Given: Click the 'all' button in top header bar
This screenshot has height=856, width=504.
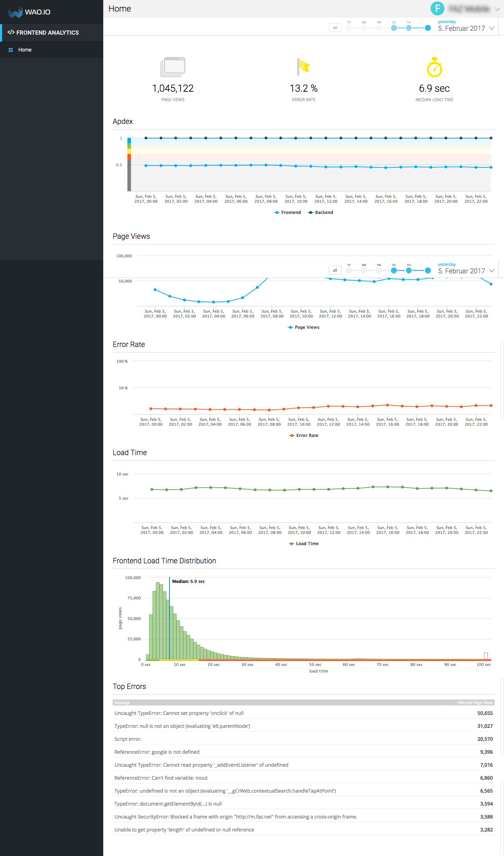Looking at the screenshot, I should point(335,28).
